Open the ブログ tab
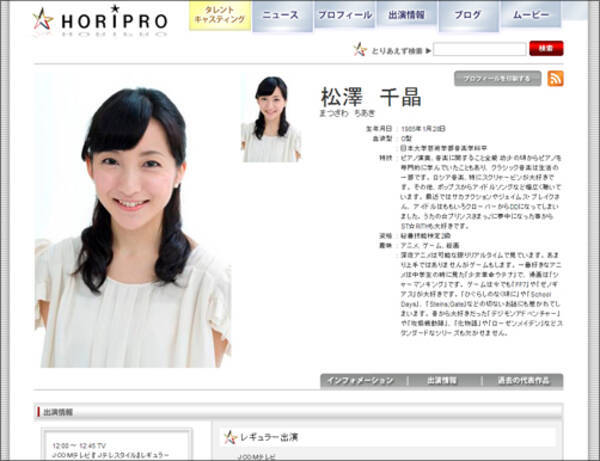Screen dimensions: 600x461 (x=467, y=16)
